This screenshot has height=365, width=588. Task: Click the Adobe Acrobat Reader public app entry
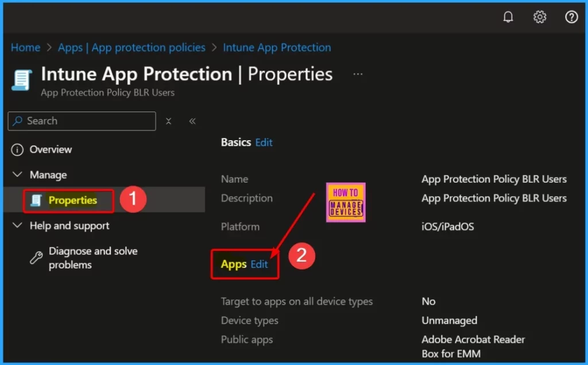pos(473,340)
